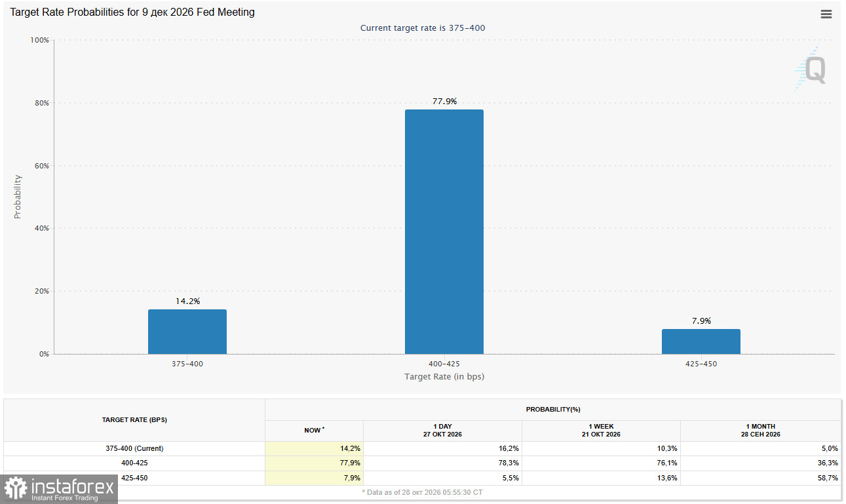
Task: Click the 1 WEEK 21 ОКТ 2026 header
Action: coord(601,431)
